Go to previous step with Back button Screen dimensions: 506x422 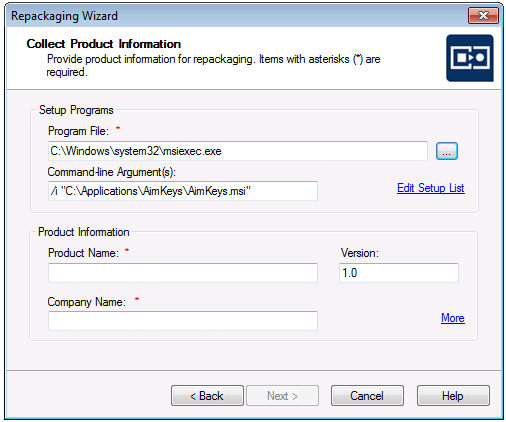pos(207,396)
